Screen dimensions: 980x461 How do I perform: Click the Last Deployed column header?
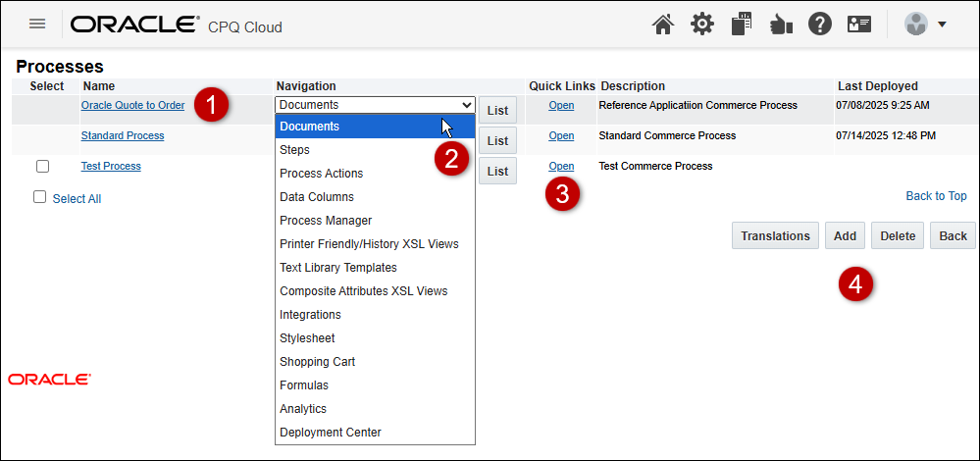878,86
